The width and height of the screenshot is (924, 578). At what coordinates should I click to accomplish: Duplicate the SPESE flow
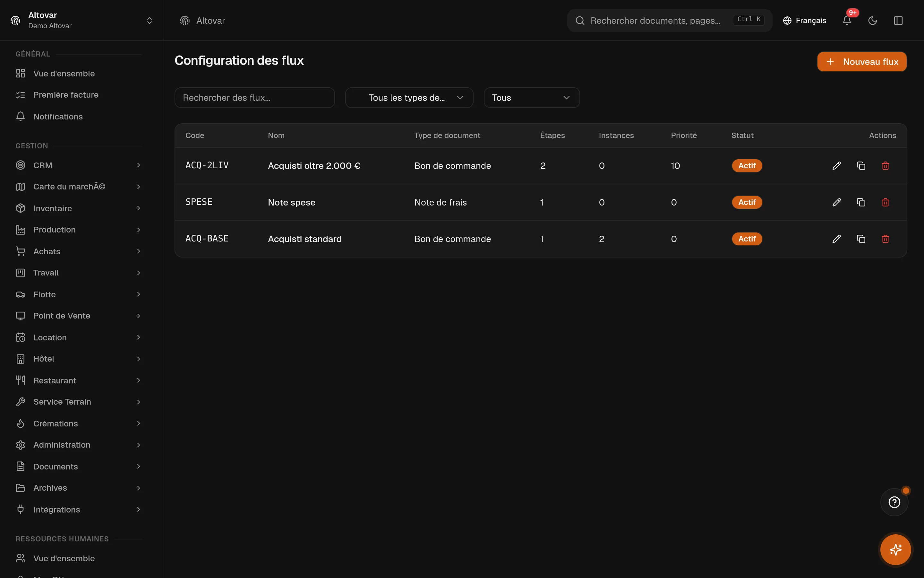[861, 202]
